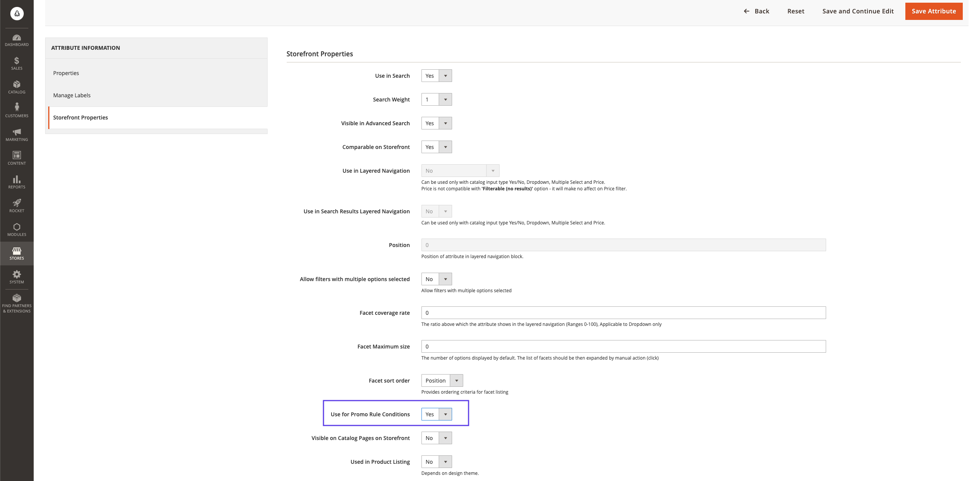Switch to the Properties tab

(x=66, y=73)
